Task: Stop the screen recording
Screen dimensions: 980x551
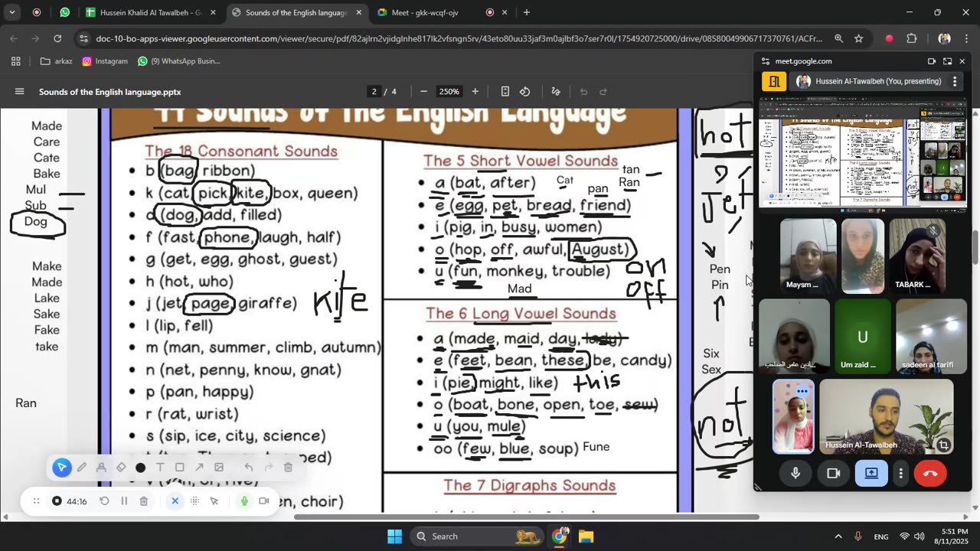Action: click(57, 501)
